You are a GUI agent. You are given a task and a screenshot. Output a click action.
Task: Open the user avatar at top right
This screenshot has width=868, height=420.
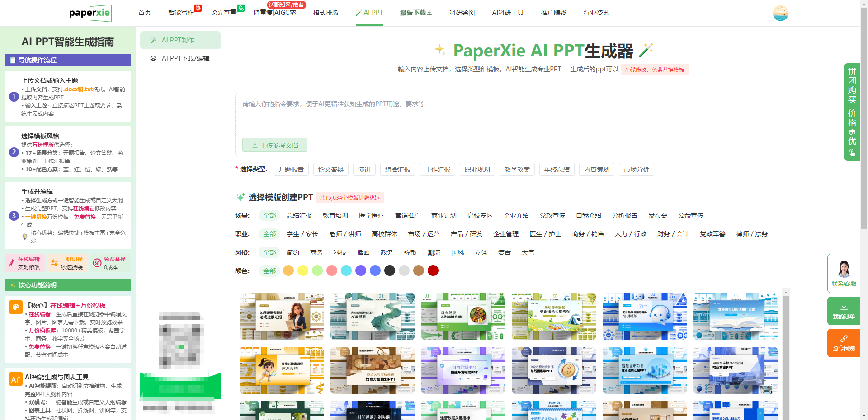[780, 13]
